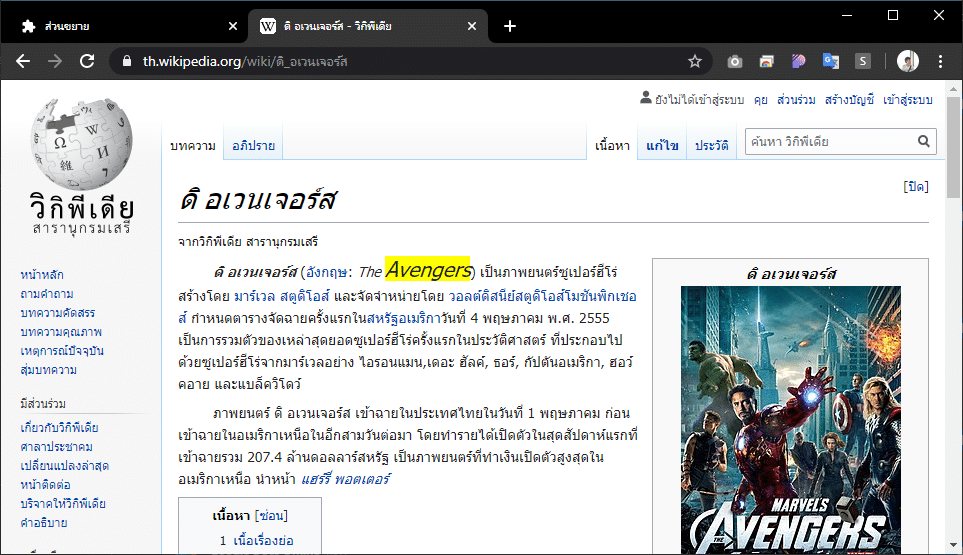
Task: Open สุ่มบทความ random article link
Action: point(49,370)
